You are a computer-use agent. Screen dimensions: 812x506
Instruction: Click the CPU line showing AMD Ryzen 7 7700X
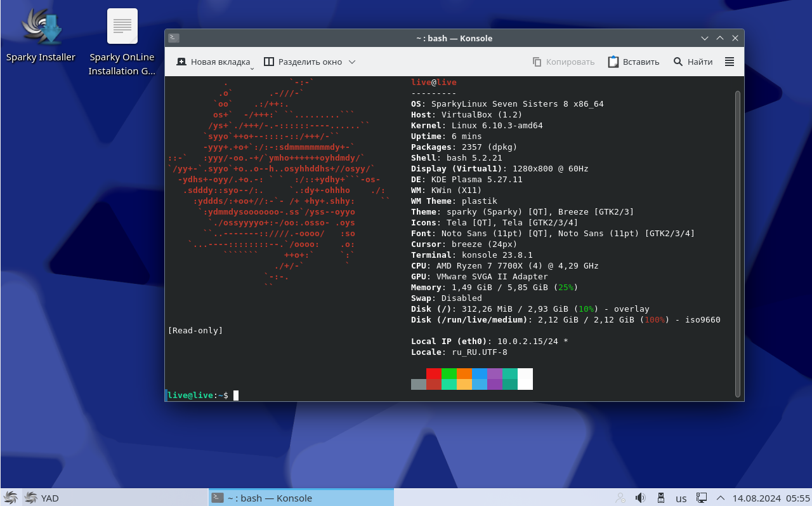click(x=505, y=266)
